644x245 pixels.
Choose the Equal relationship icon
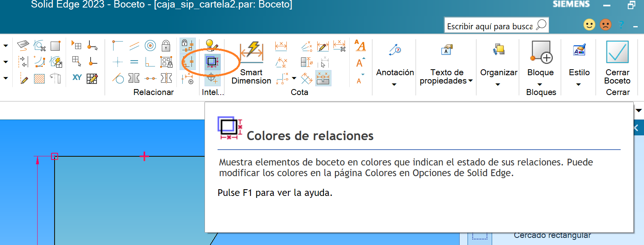click(134, 62)
